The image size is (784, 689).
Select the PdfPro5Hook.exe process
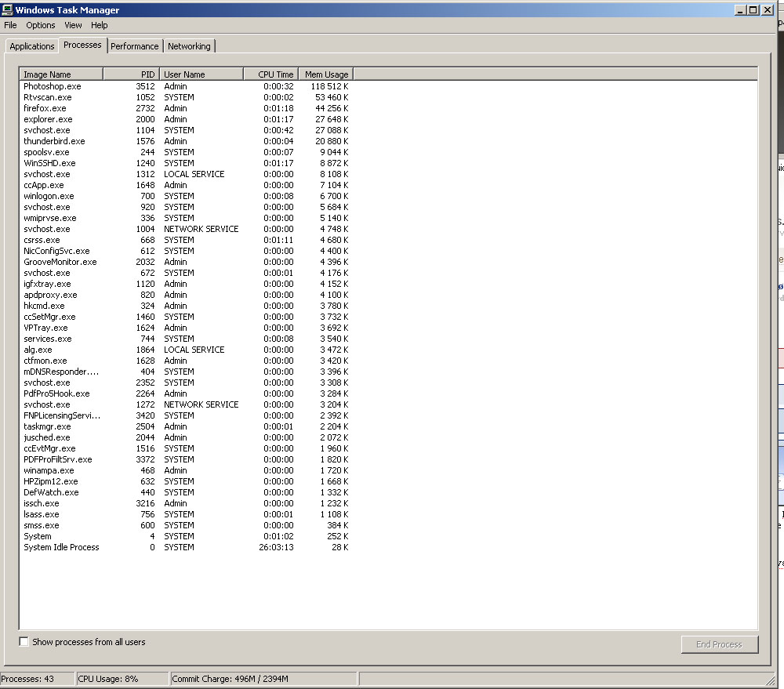186,394
